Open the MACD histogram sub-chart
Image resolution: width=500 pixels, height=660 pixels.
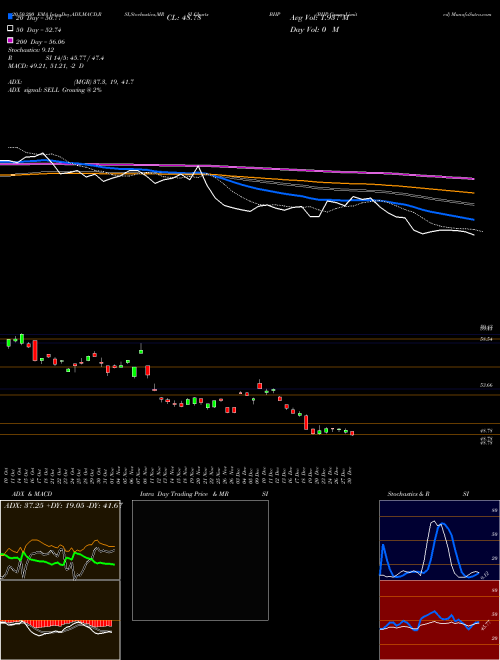[x=60, y=620]
